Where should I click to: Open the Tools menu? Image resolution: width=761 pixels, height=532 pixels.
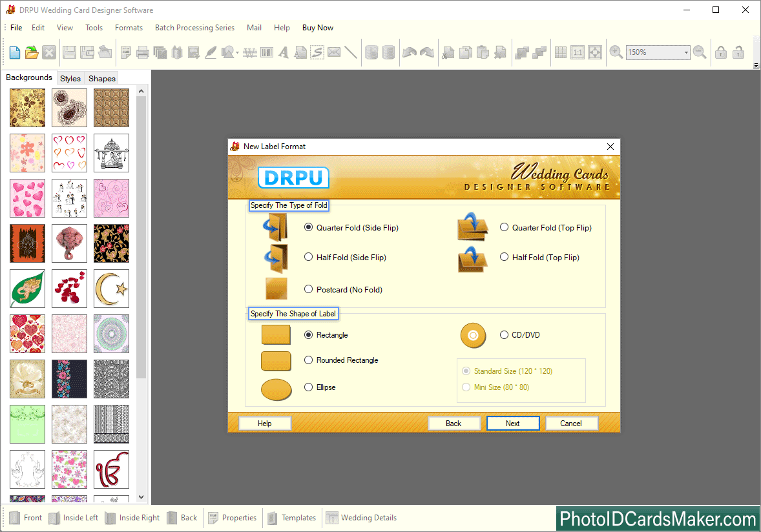point(94,28)
